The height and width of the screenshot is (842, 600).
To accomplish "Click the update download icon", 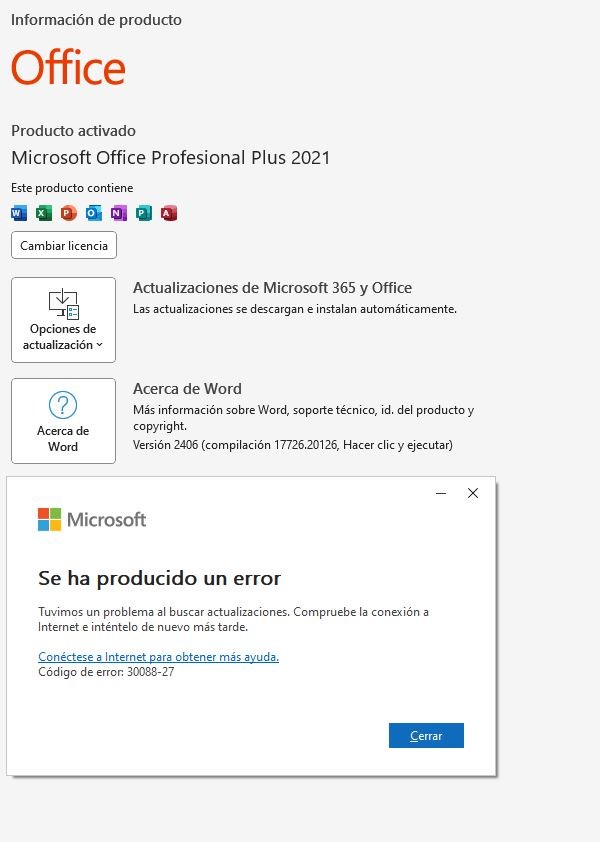I will [x=63, y=303].
